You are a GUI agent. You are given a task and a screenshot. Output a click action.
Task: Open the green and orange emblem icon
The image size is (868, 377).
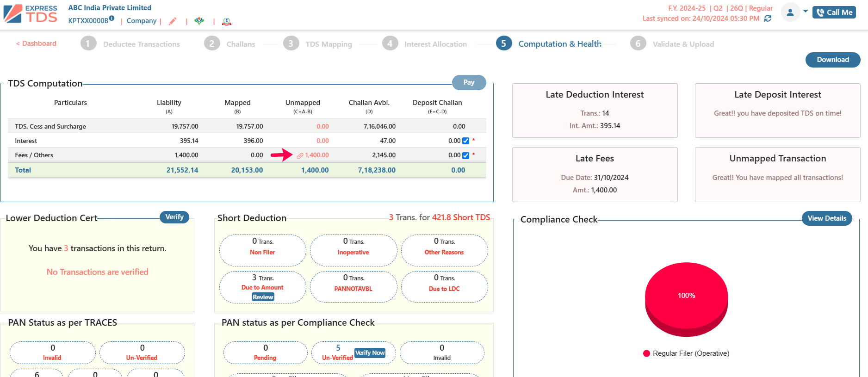coord(199,21)
